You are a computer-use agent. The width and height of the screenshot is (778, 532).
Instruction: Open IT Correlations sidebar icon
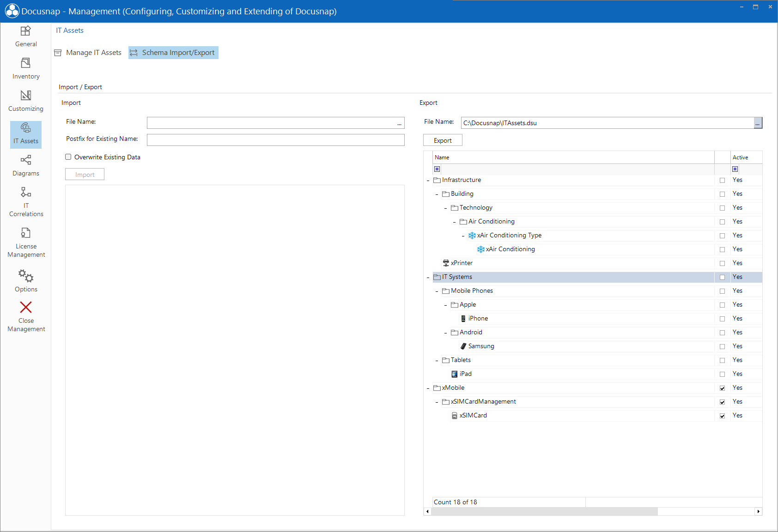click(26, 192)
